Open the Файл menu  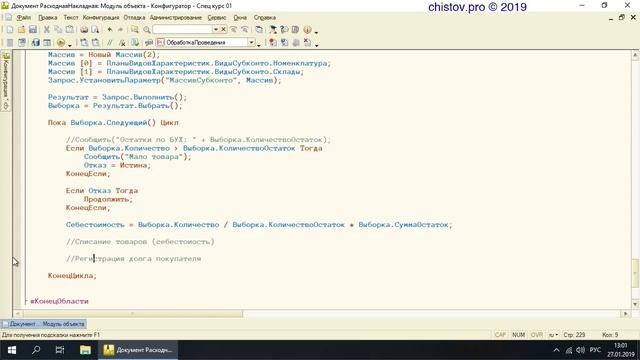pyautogui.click(x=24, y=18)
